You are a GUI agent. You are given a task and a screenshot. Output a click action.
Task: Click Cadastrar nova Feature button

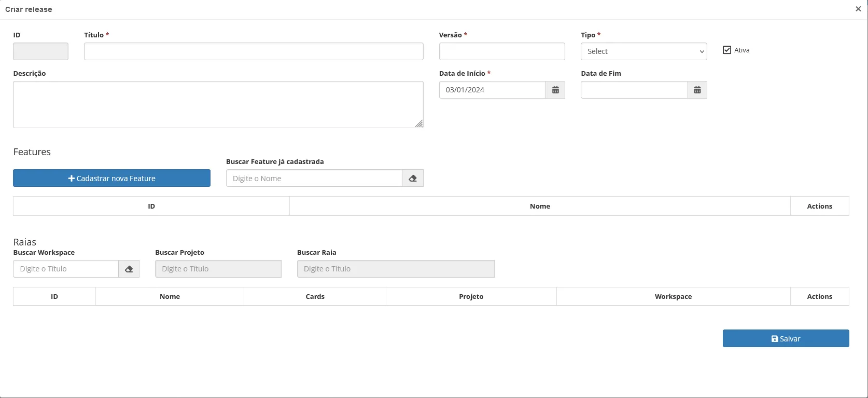[111, 178]
